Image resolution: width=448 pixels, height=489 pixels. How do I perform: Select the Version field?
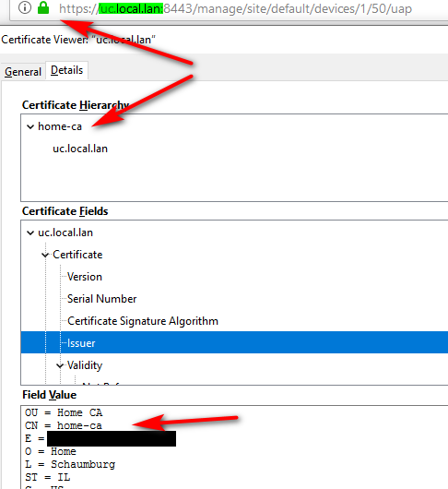[85, 277]
